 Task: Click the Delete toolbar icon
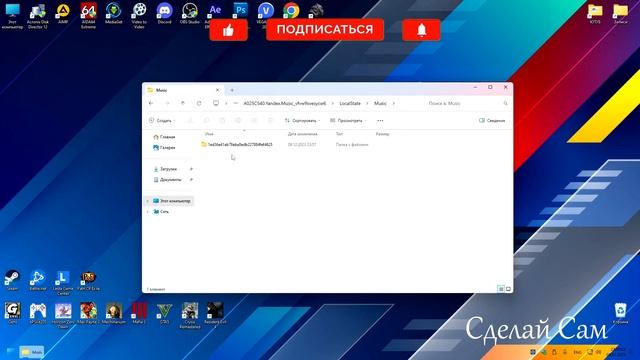pos(270,120)
